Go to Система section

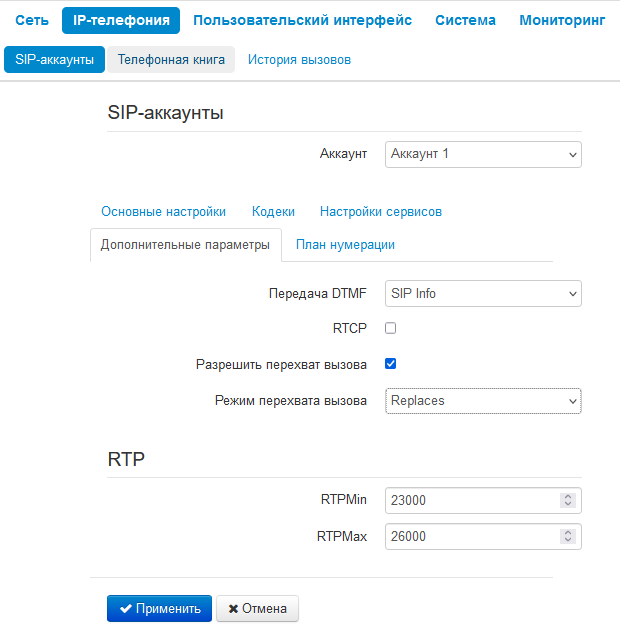tap(465, 20)
